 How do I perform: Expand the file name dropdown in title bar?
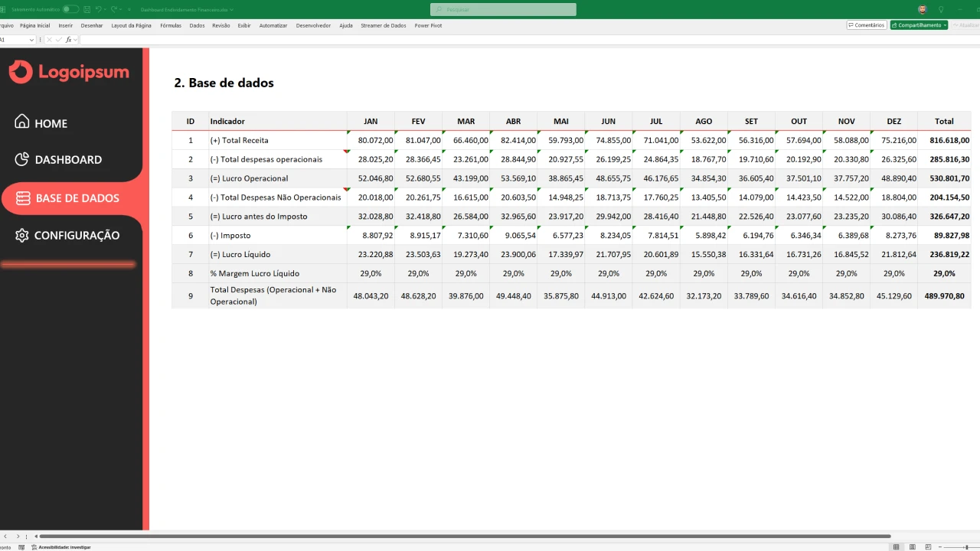click(x=231, y=10)
